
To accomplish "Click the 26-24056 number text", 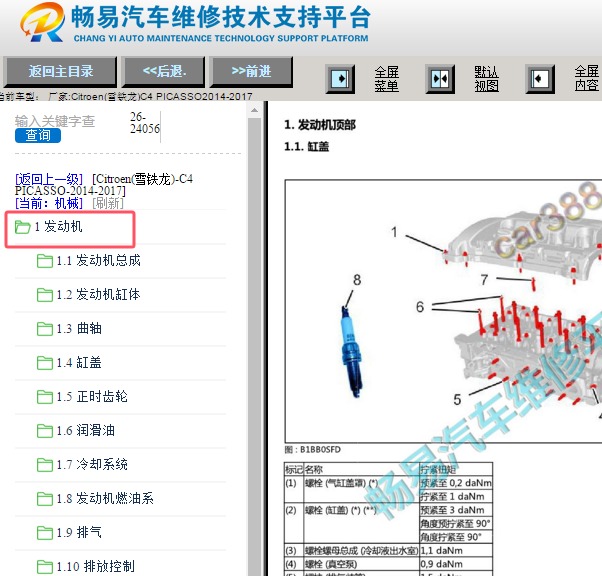I will [x=145, y=122].
